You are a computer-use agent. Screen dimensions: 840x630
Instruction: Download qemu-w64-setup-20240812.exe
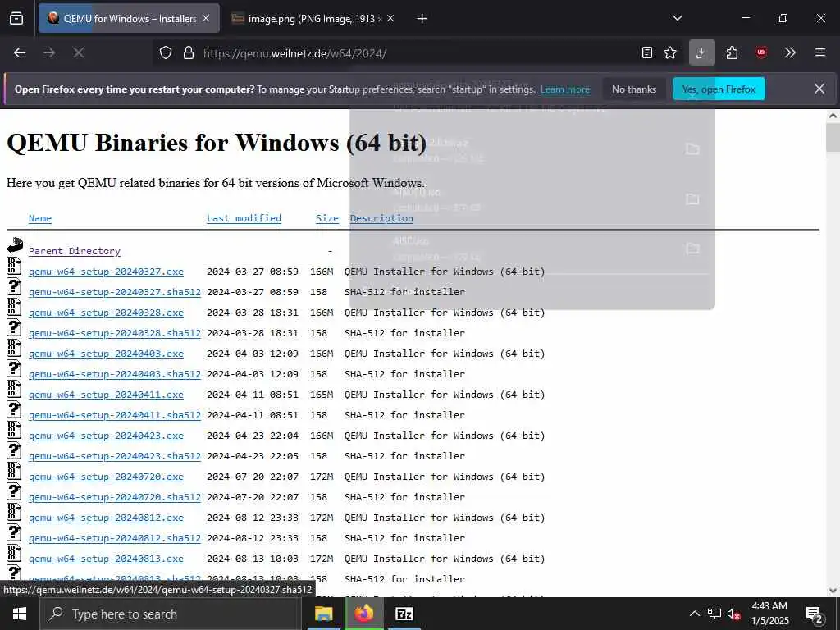106,518
